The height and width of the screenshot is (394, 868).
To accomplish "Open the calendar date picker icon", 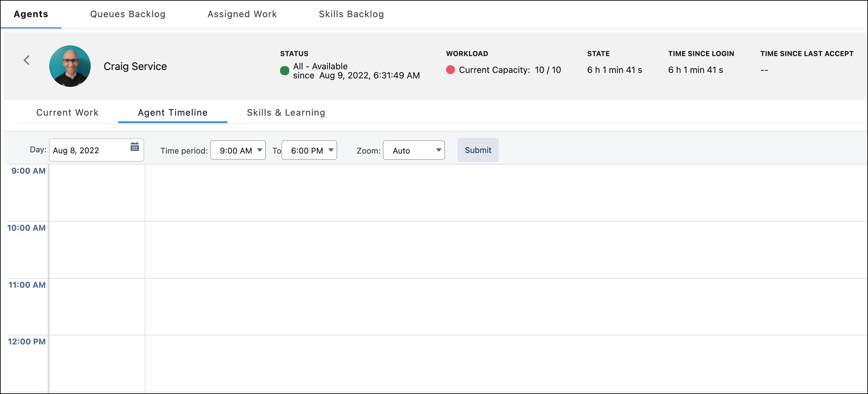I will 134,147.
